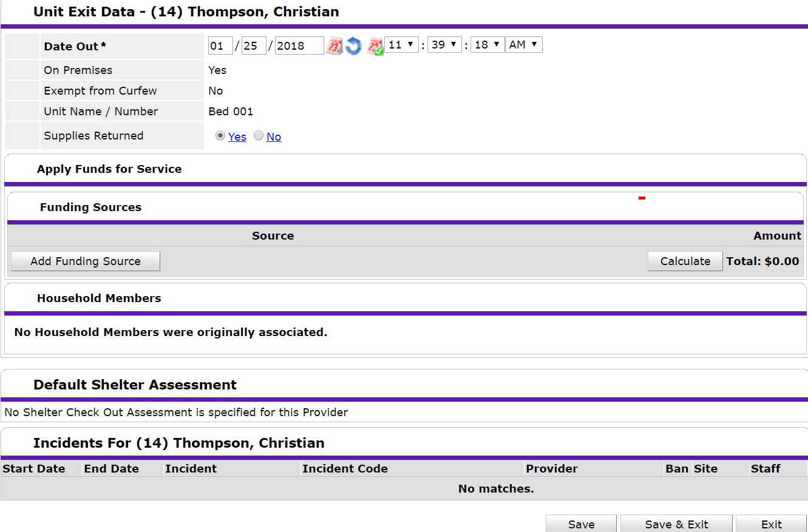Click the blue reset date arrow icon
Viewport: 808px width, 532px height.
[353, 46]
